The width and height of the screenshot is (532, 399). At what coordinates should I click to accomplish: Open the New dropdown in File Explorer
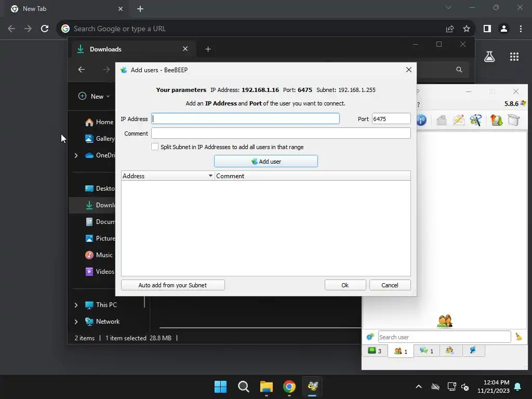(95, 96)
